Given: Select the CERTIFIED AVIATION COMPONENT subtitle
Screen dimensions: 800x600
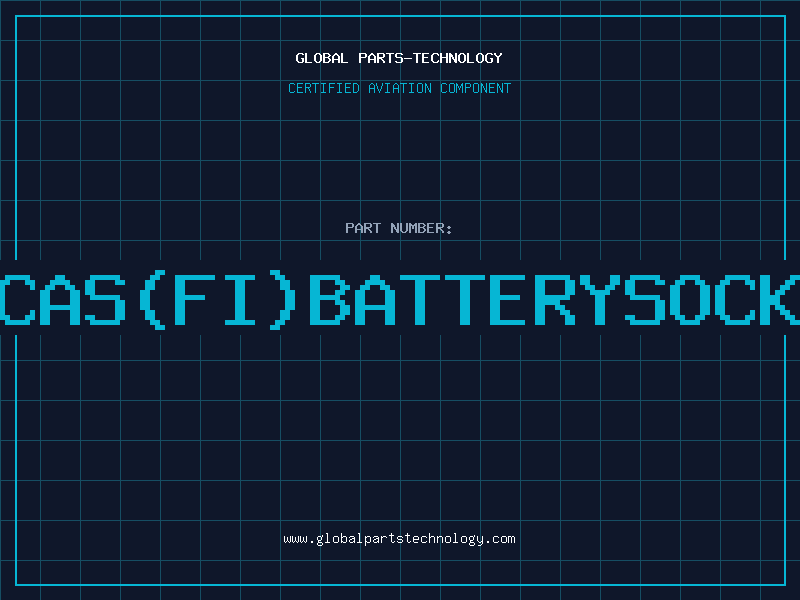Looking at the screenshot, I should pyautogui.click(x=399, y=88).
